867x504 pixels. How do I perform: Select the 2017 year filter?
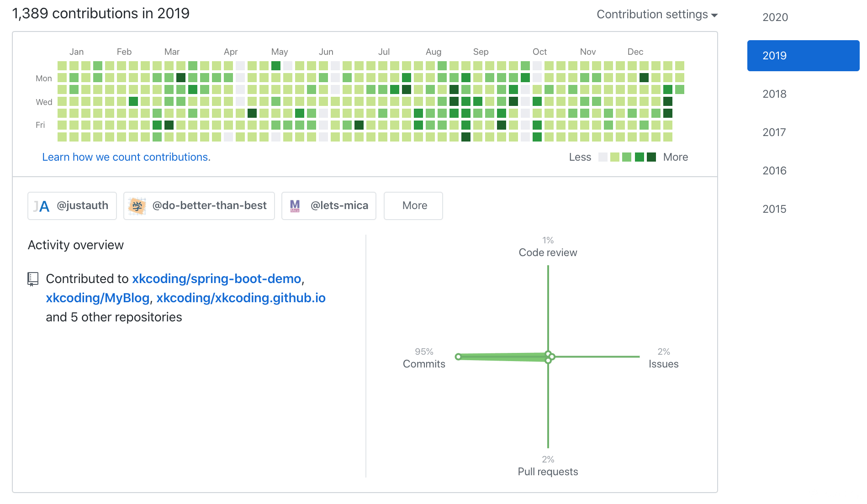point(774,132)
